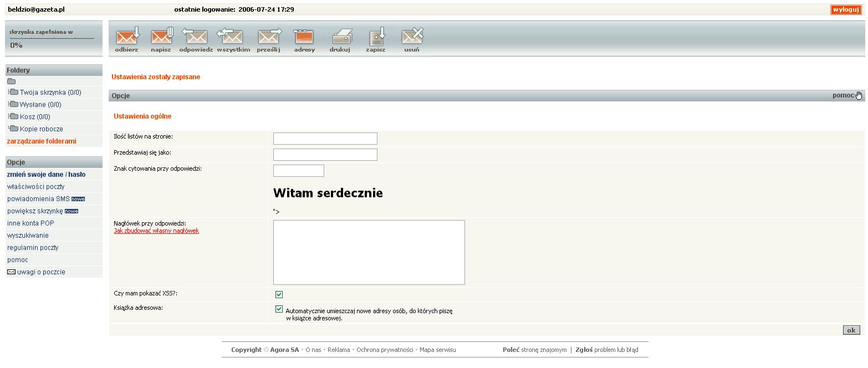Open właściwości poczty in the options menu
The image size is (868, 368).
tap(35, 187)
